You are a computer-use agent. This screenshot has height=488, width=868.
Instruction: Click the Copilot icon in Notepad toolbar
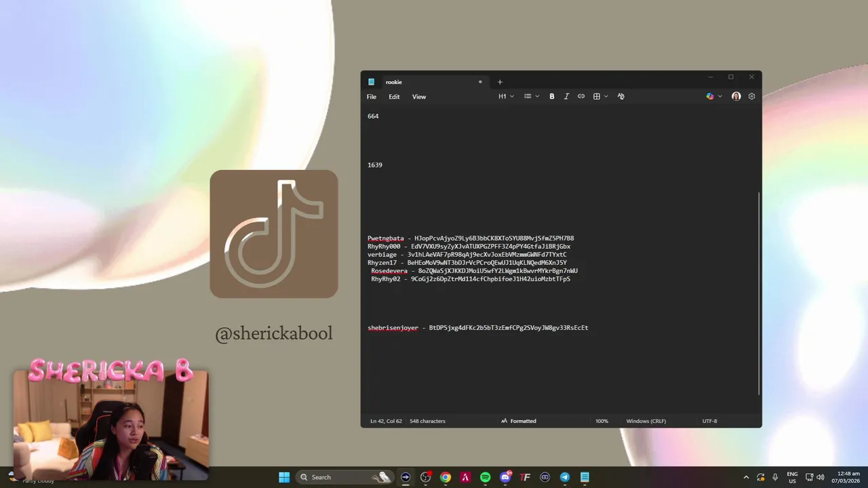710,96
